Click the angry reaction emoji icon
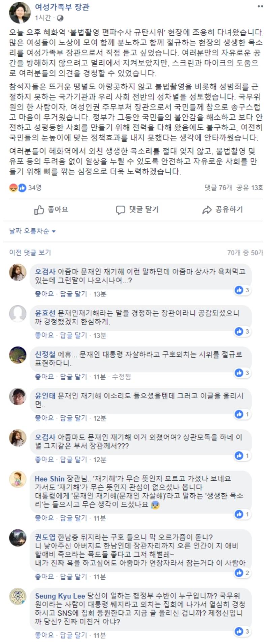266x644 pixels. (13, 188)
